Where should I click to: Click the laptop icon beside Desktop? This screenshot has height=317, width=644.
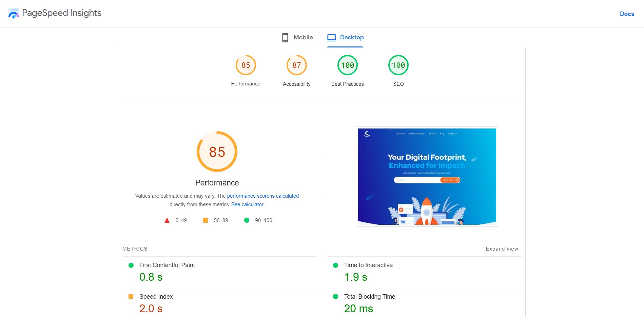(331, 38)
